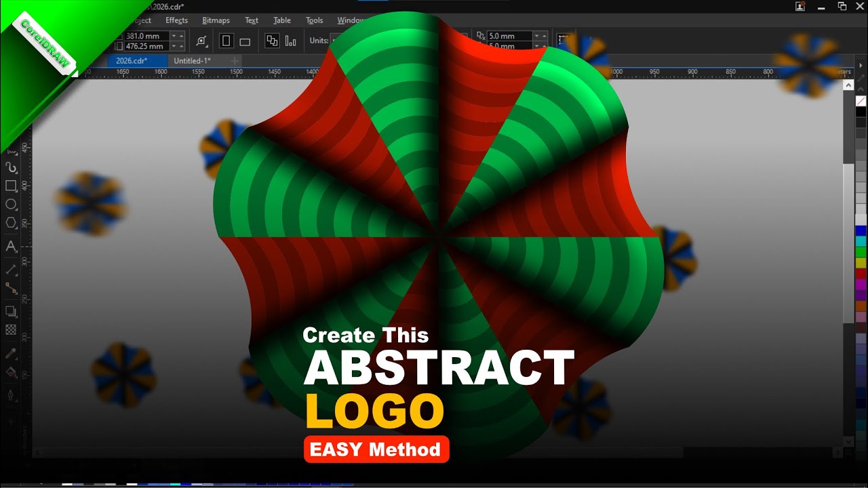
Task: Open the user account icon
Action: click(x=800, y=6)
